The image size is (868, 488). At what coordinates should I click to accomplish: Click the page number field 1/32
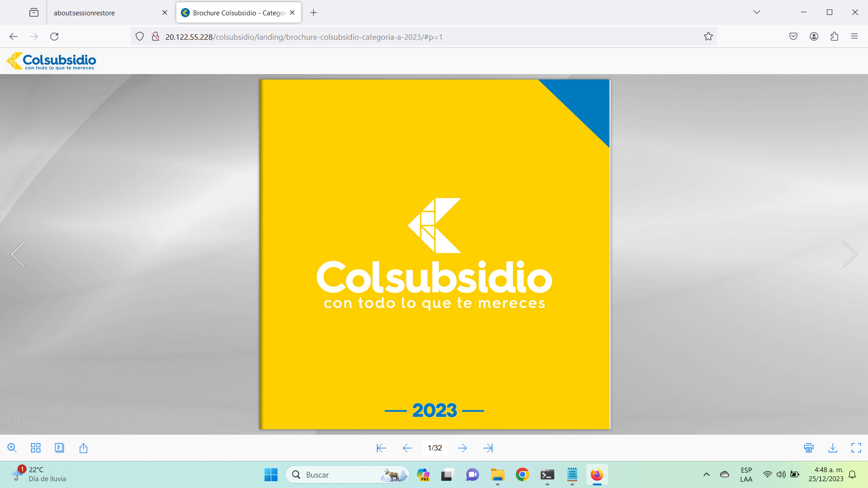(434, 448)
